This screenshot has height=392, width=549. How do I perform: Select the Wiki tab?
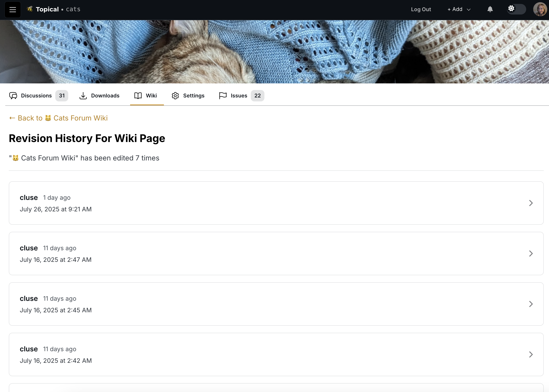[x=147, y=96]
